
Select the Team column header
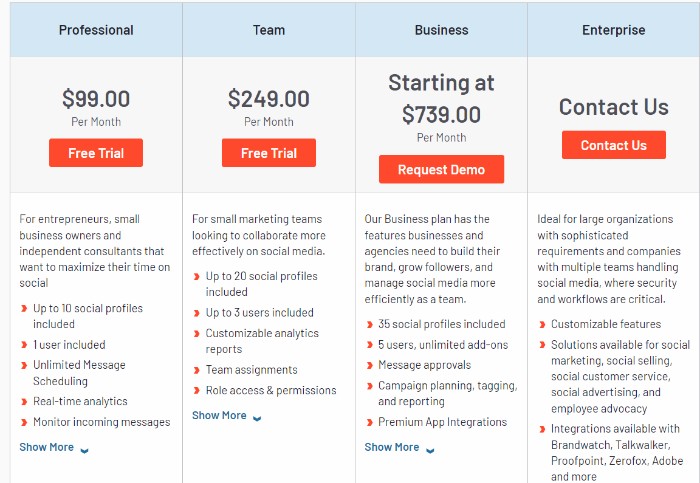coord(269,30)
